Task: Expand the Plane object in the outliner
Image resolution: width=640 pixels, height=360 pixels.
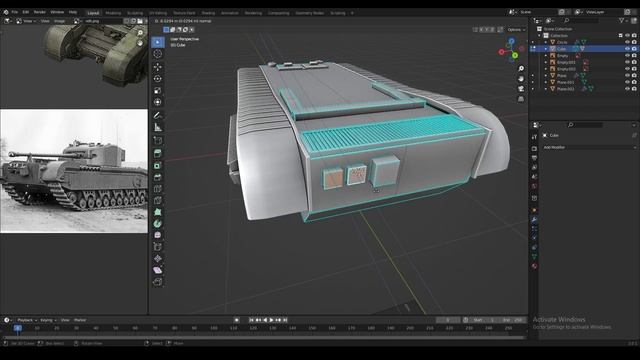Action: coord(546,76)
